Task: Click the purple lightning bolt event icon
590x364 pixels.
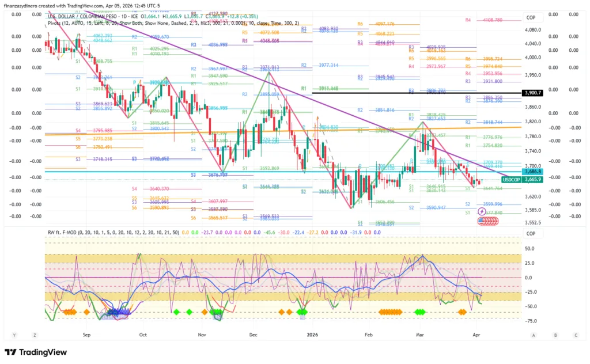Action: point(482,212)
